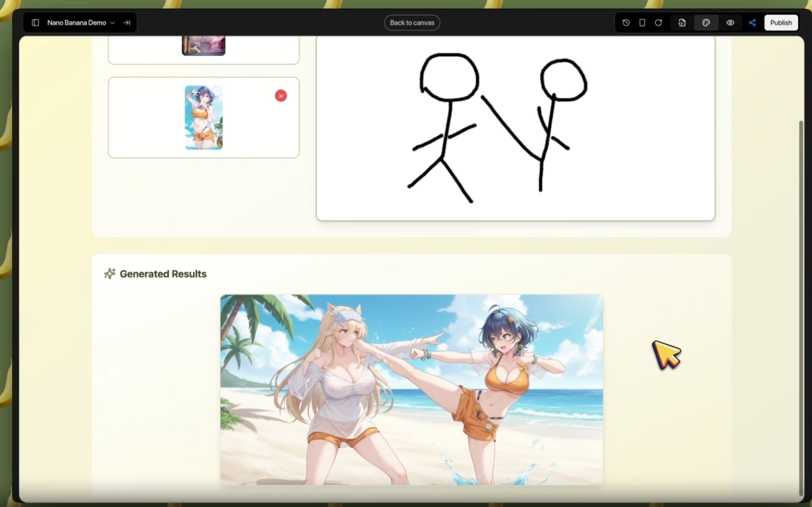Click the vertical page scrollbar
Viewport: 812px width, 507px height.
[x=801, y=308]
